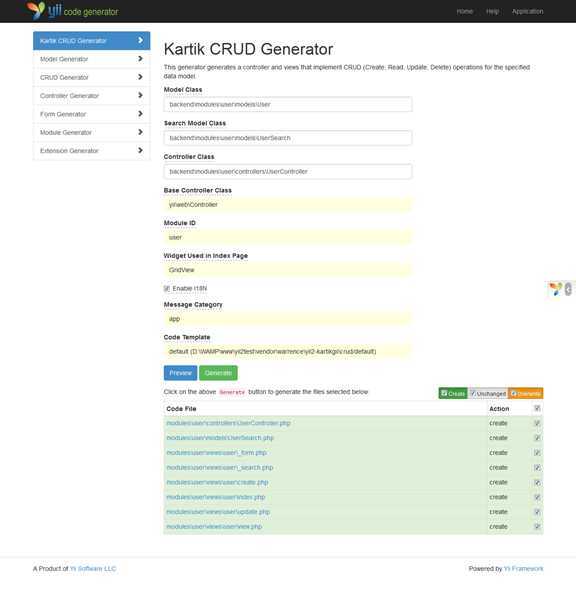Screen dimensions: 576x591
Task: Focus the Search Model Class input
Action: click(x=288, y=138)
